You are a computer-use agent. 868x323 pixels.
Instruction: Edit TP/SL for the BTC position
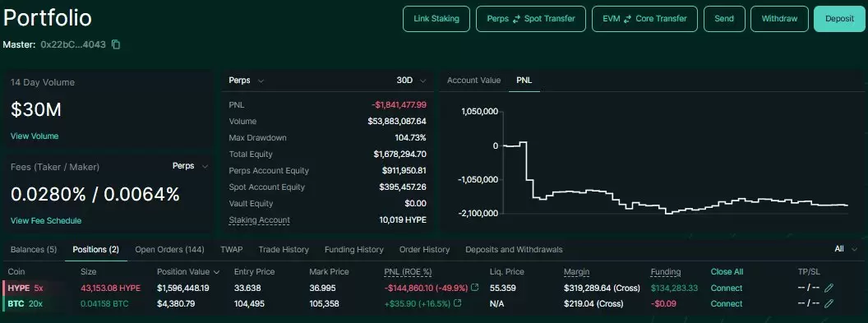829,303
